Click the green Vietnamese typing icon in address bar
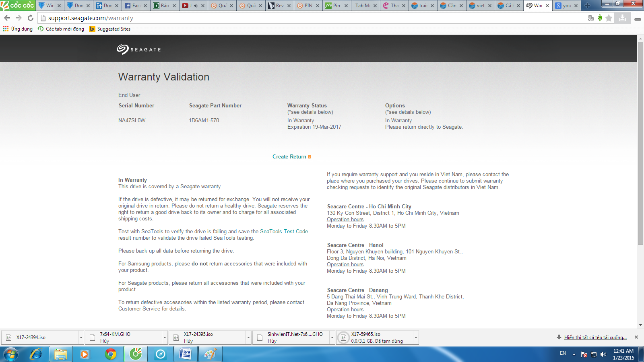The height and width of the screenshot is (362, 644). [x=600, y=18]
